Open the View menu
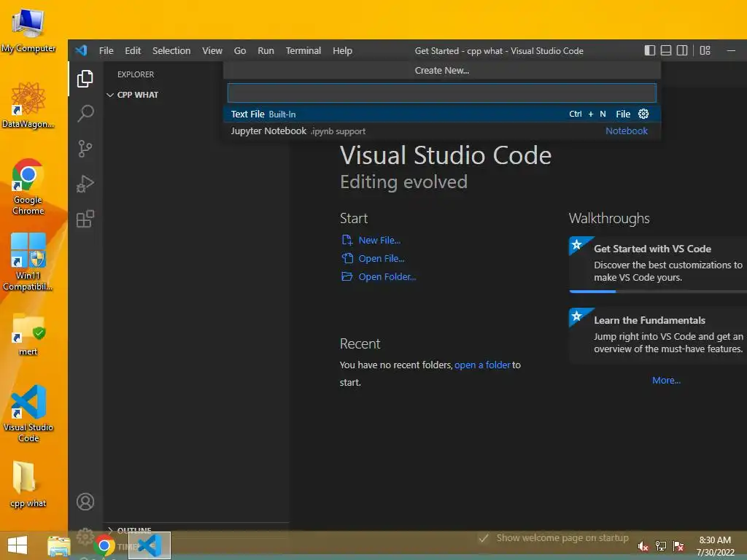747x560 pixels. 212,50
